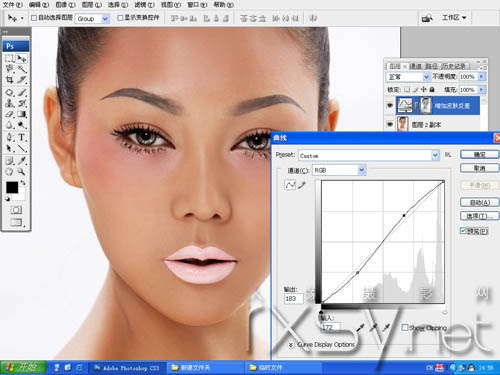Select the Crop tool in toolbox

pyautogui.click(x=9, y=80)
